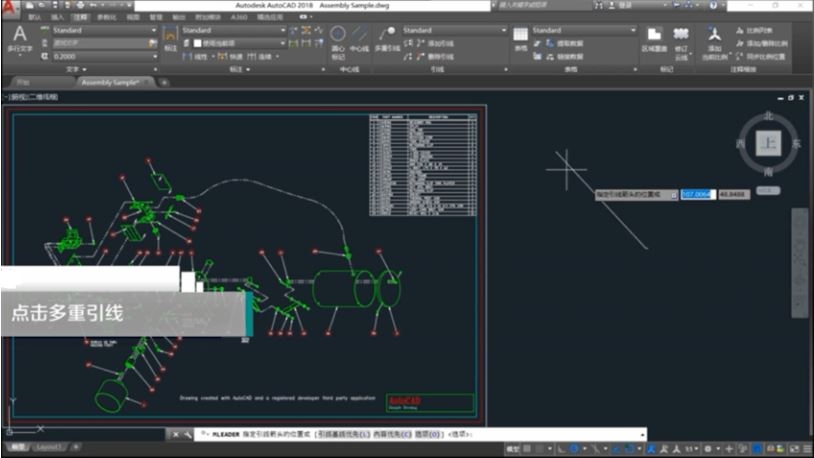Click the Quick dimension tool

coord(230,56)
